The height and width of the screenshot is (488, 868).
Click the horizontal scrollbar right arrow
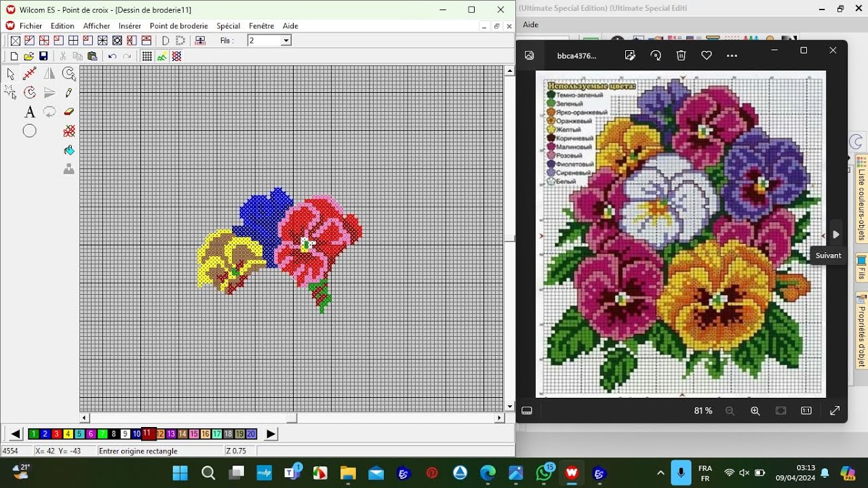500,418
